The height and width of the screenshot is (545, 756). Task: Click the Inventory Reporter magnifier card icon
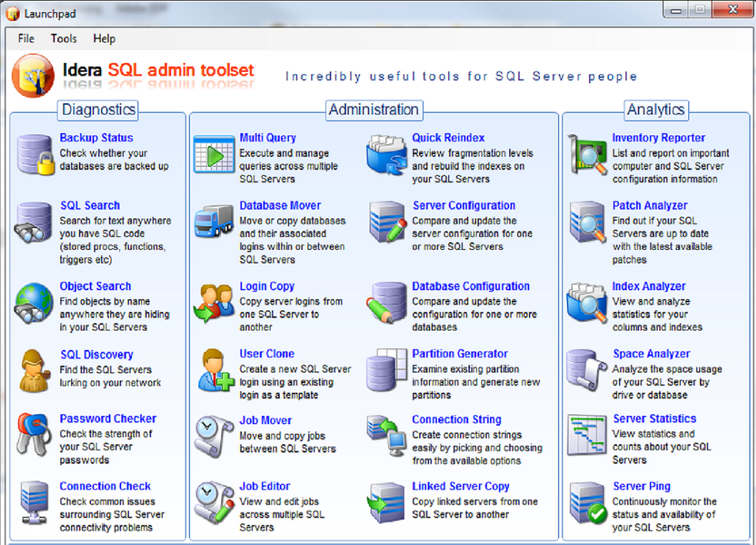click(x=587, y=155)
